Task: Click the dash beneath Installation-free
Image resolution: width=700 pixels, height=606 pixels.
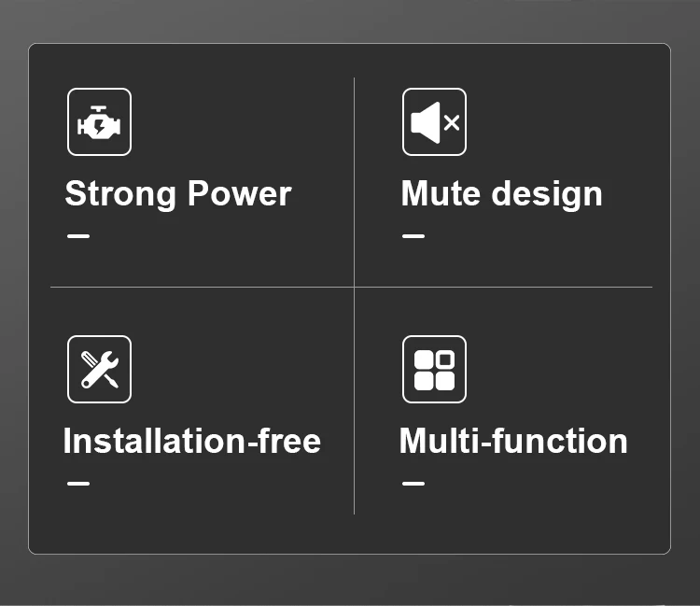Action: point(78,483)
